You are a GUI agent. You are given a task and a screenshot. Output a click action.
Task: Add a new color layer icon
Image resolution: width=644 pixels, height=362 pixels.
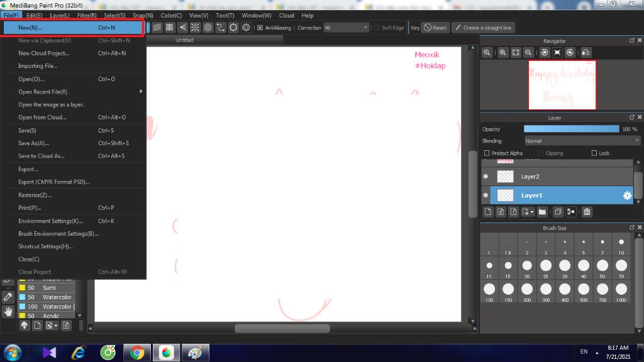pyautogui.click(x=488, y=212)
